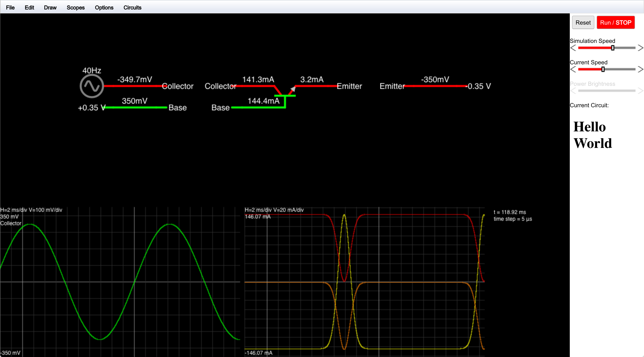Image resolution: width=644 pixels, height=357 pixels.
Task: Increase Simulation Speed with right arrow
Action: 640,48
